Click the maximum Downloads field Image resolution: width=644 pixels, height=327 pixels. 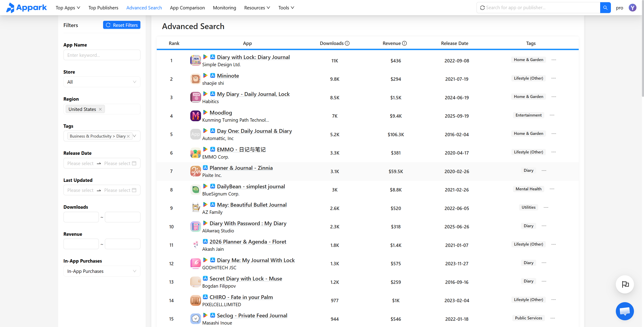(x=123, y=217)
